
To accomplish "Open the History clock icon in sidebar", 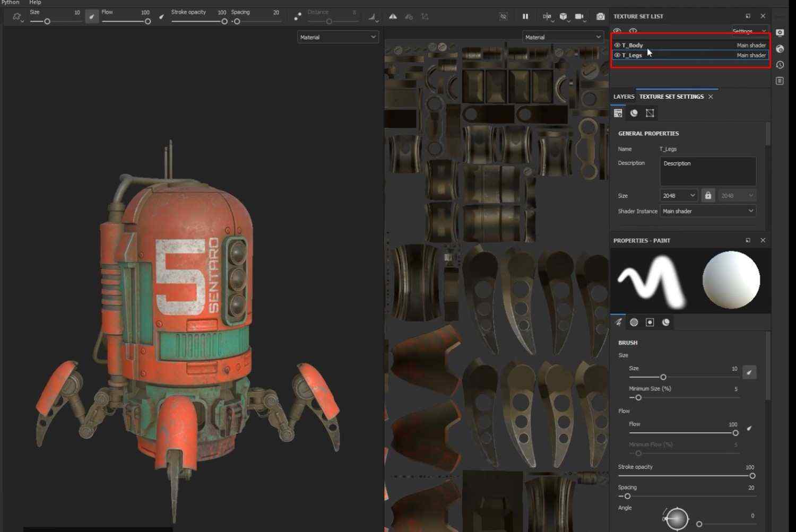I will 780,65.
